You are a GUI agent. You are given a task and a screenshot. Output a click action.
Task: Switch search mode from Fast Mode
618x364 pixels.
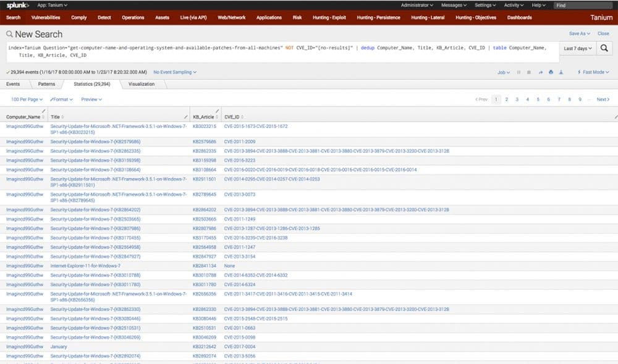pyautogui.click(x=593, y=72)
